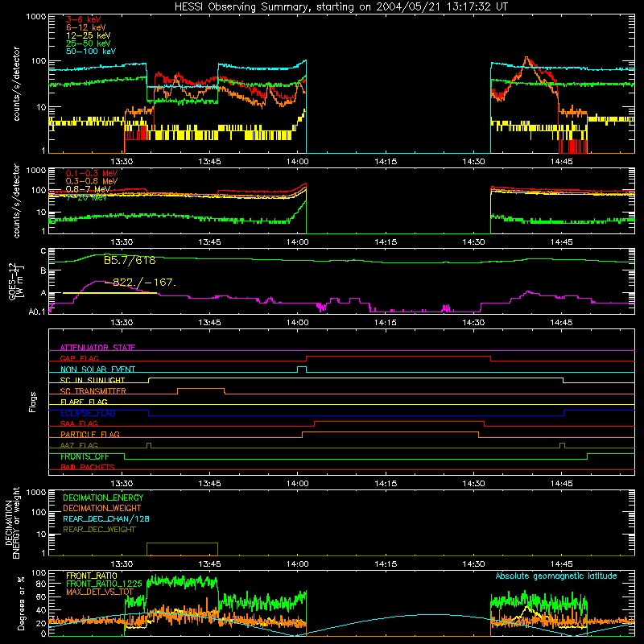Click the 'GOES-12 [W m-2]' axis title
The height and width of the screenshot is (644, 644).
pyautogui.click(x=15, y=281)
